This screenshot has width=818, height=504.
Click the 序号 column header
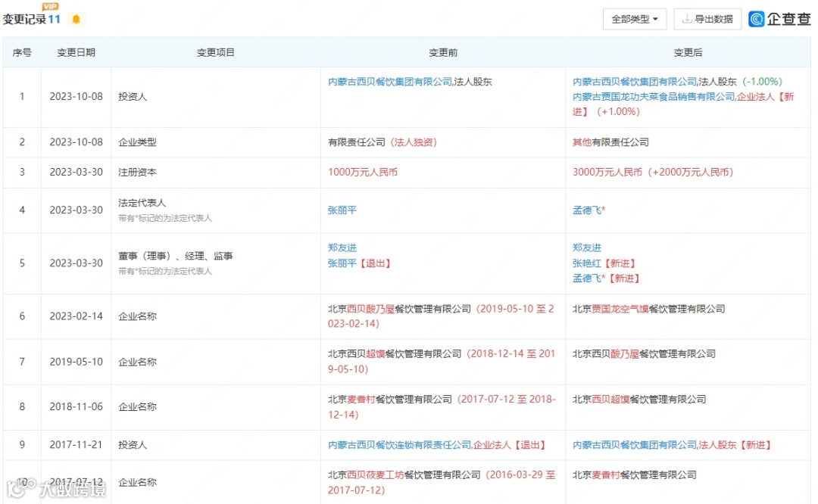coord(22,53)
